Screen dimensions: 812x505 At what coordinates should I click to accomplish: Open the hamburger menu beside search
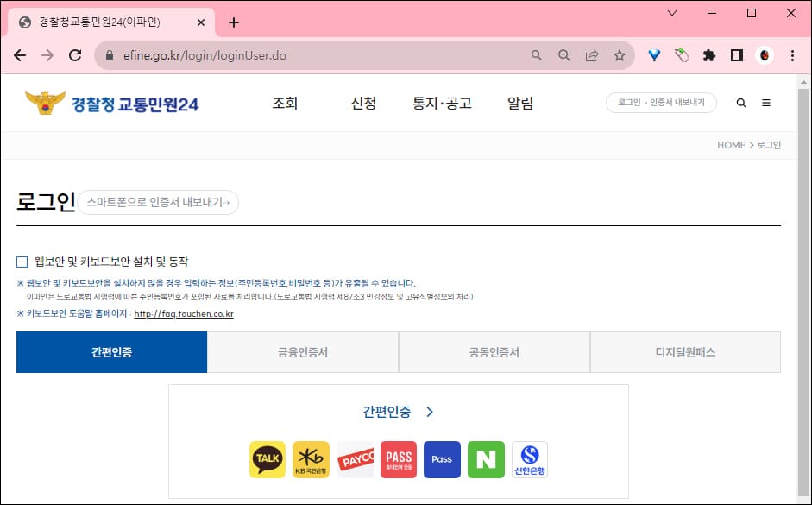[x=766, y=102]
